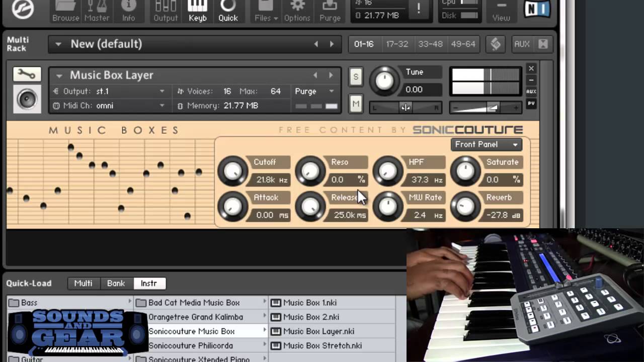This screenshot has height=362, width=644.
Task: Minimize instrument with minus button
Action: [x=531, y=80]
